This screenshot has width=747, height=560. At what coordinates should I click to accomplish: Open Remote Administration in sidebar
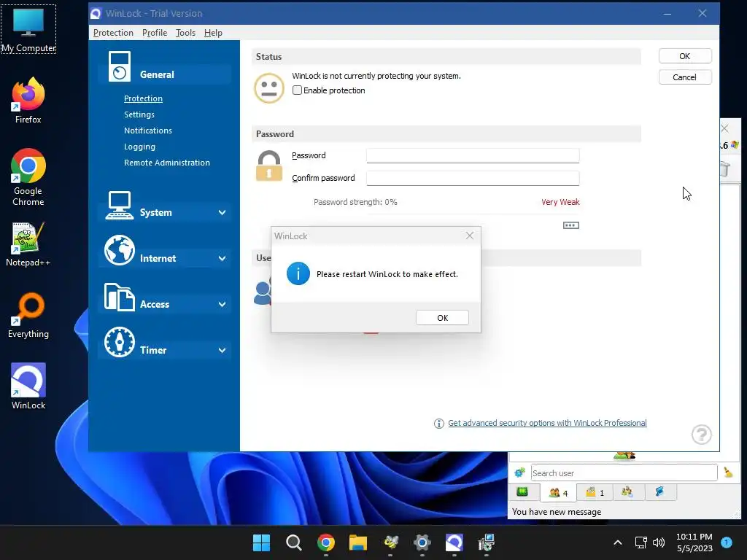(167, 163)
